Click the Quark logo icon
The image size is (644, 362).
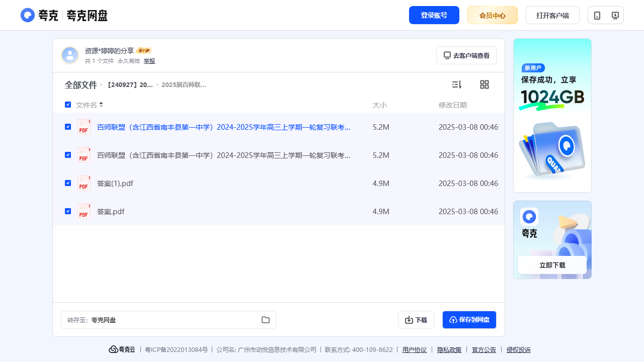pyautogui.click(x=28, y=15)
